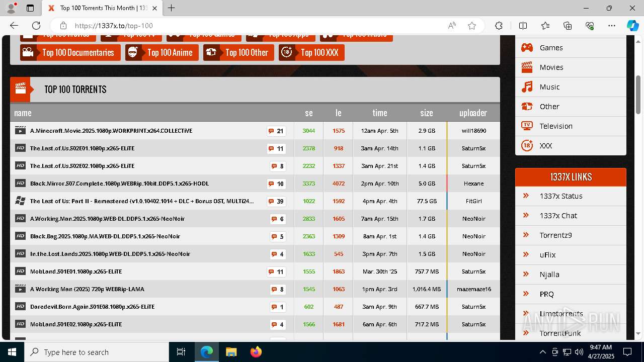Open uploader FitGirl profile
This screenshot has width=644, height=362.
[x=474, y=201]
